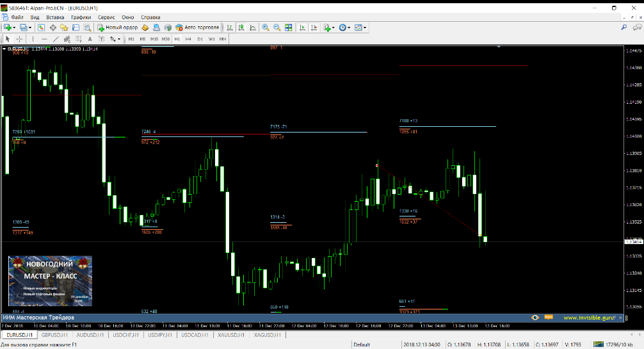644x349 pixels.
Task: Open the Графики menu
Action: click(x=81, y=17)
